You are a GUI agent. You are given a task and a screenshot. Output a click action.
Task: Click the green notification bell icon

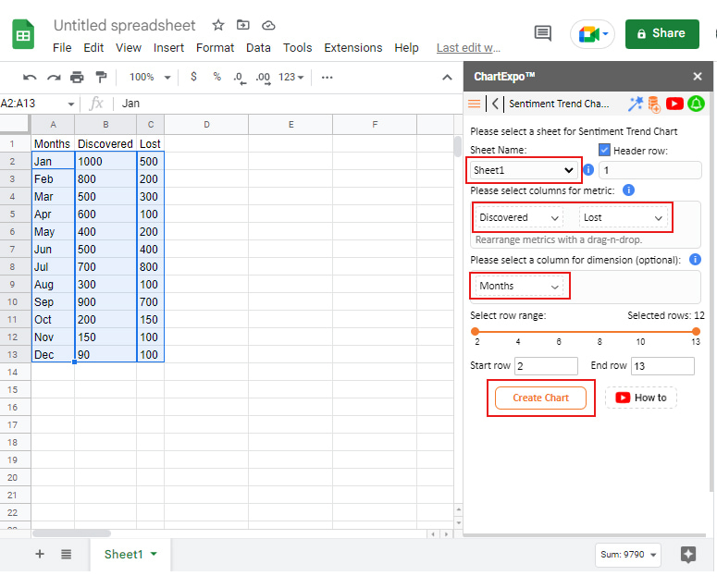pos(696,104)
